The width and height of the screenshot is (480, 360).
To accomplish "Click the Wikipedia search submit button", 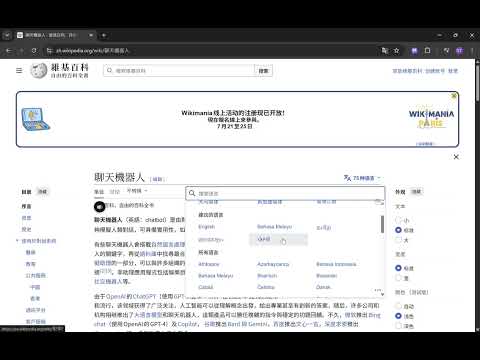I will [263, 70].
